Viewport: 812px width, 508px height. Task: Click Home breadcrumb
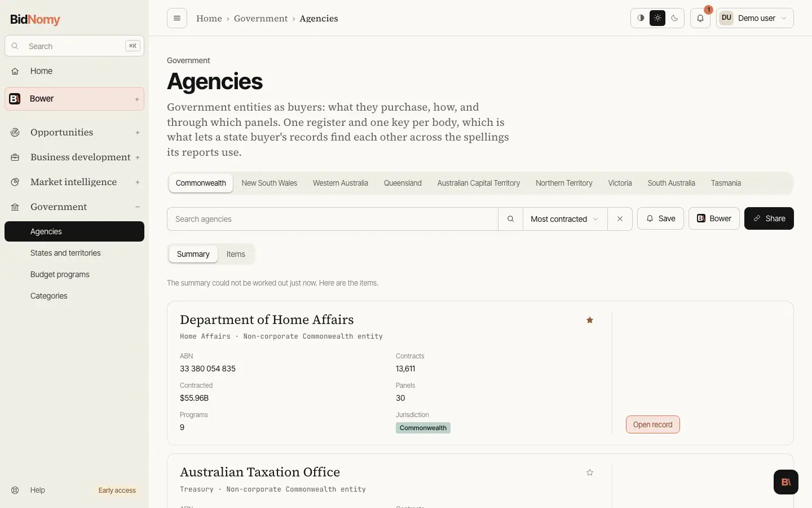[209, 18]
